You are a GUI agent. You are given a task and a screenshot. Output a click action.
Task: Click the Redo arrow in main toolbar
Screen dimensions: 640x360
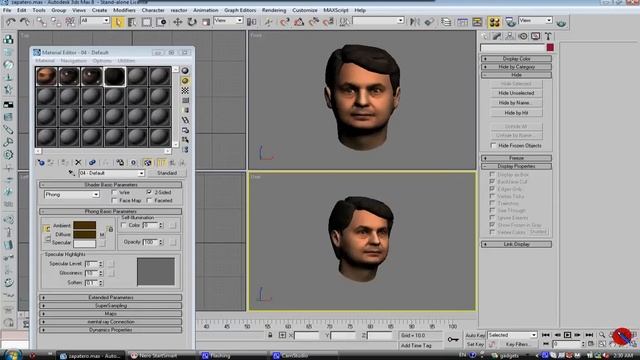25,22
